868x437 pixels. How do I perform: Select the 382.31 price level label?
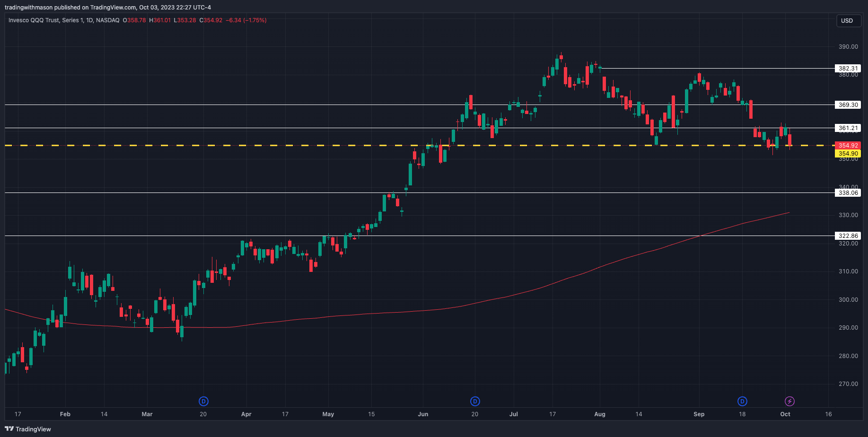[848, 69]
